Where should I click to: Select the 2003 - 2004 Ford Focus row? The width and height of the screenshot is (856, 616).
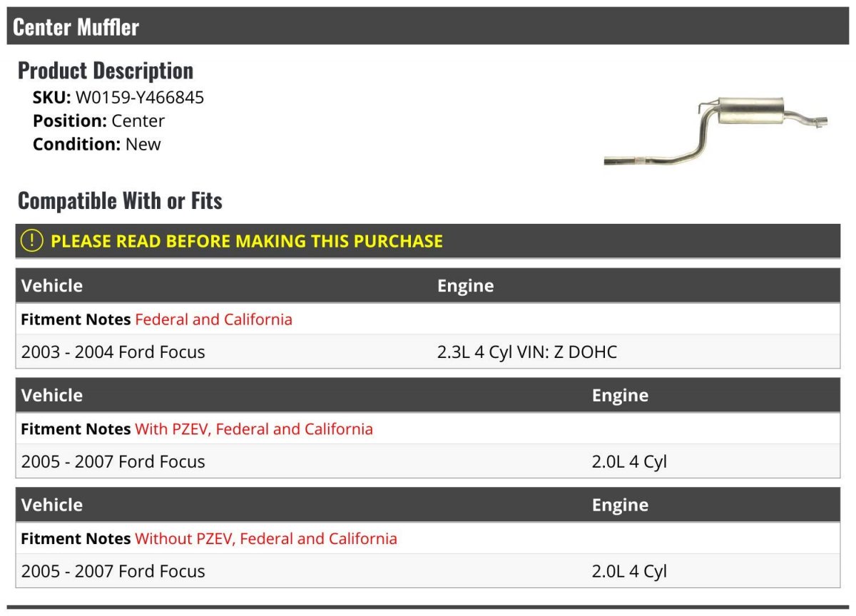tap(428, 352)
